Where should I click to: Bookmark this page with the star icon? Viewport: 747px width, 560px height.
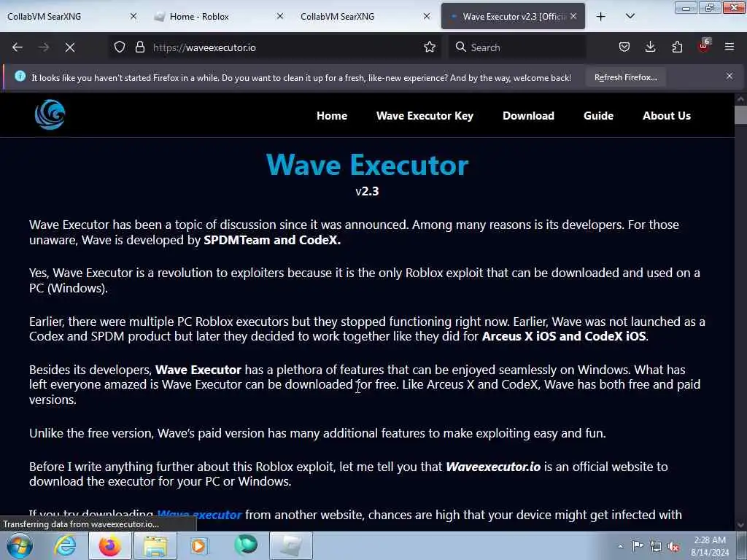point(430,47)
